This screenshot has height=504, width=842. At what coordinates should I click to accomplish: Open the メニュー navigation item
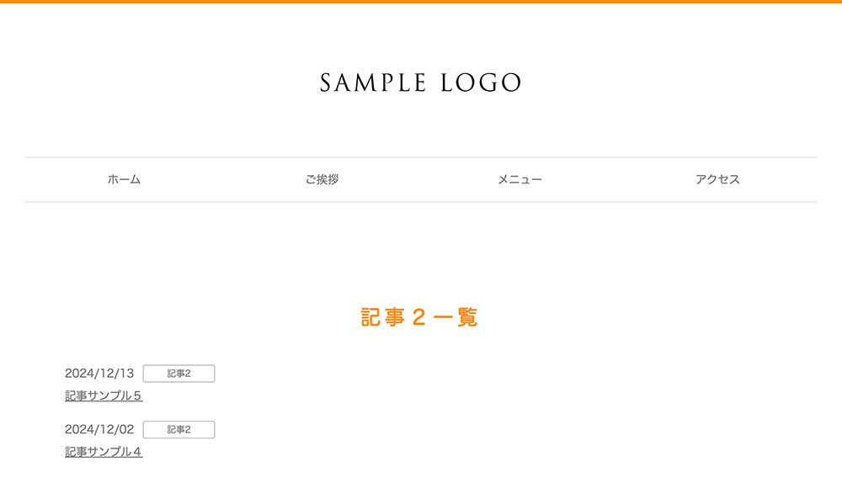pyautogui.click(x=520, y=179)
